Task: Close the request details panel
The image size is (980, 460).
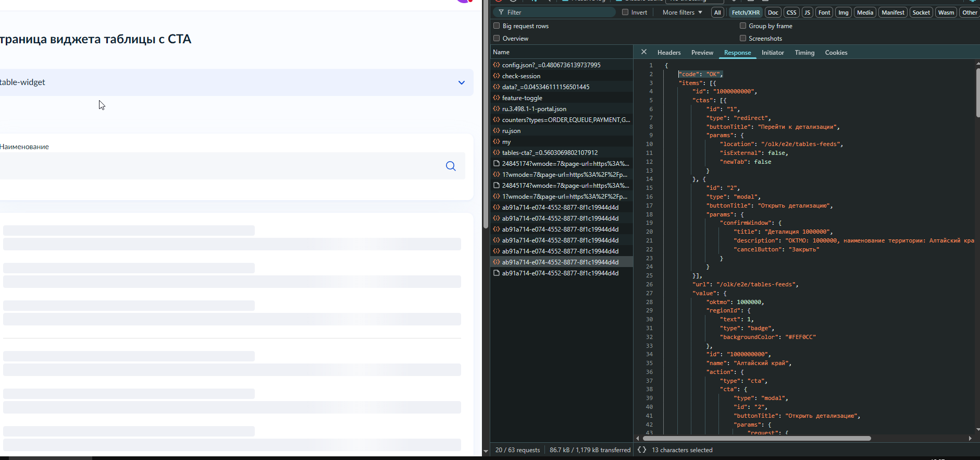Action: 644,52
